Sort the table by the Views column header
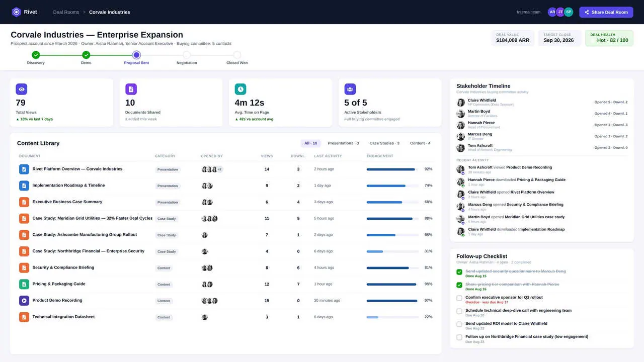 click(267, 156)
